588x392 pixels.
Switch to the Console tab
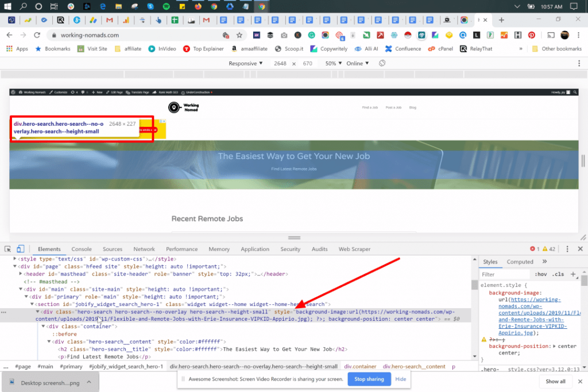[81, 249]
